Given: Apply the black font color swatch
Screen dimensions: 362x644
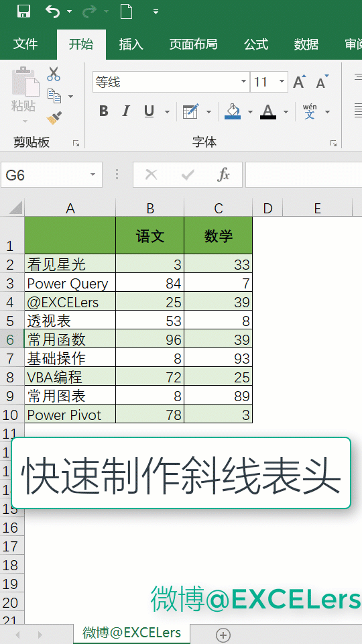Looking at the screenshot, I should [268, 111].
